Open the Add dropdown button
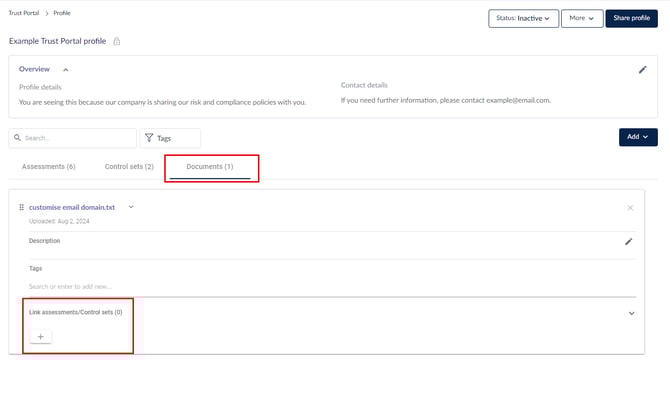The width and height of the screenshot is (670, 416). tap(638, 137)
